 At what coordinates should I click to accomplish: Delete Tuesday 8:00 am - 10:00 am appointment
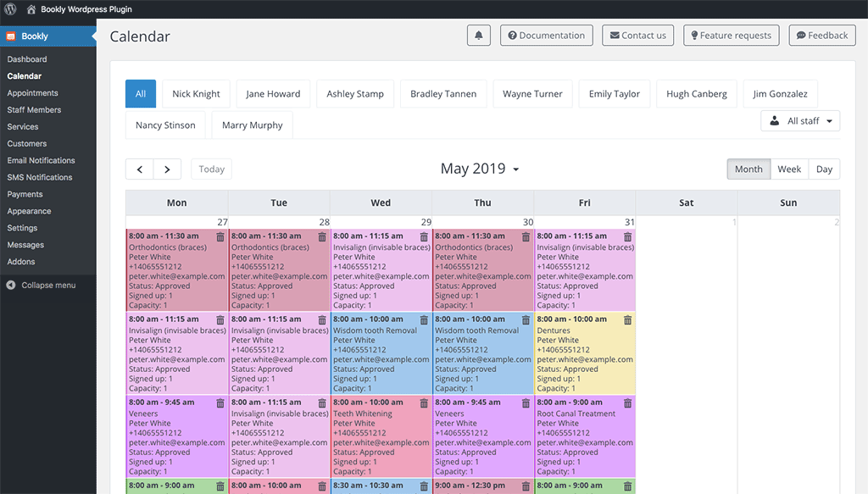click(x=322, y=486)
